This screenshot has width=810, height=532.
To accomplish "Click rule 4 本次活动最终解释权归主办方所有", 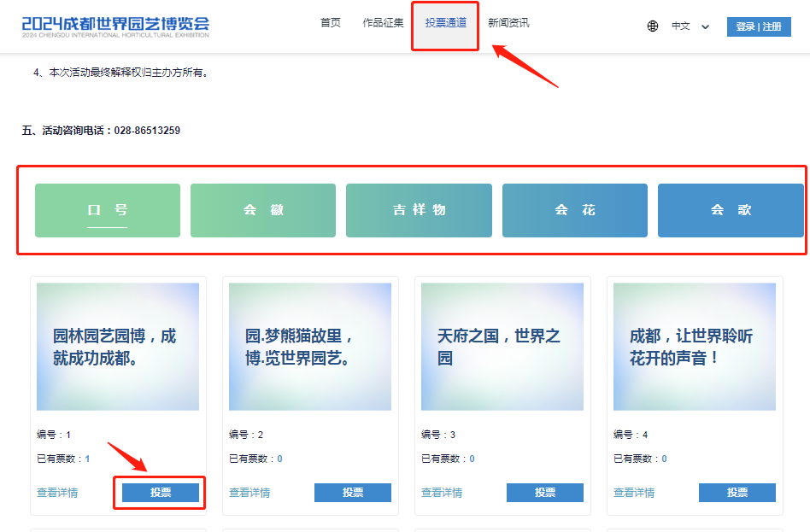I will tap(121, 73).
